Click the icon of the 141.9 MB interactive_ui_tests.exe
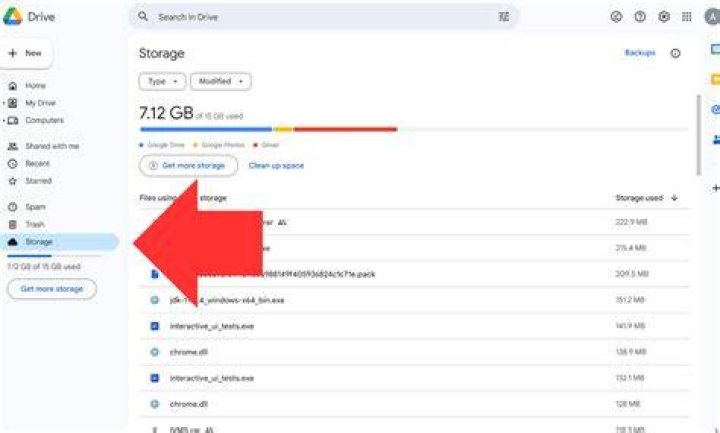The width and height of the screenshot is (720, 433). click(x=155, y=326)
